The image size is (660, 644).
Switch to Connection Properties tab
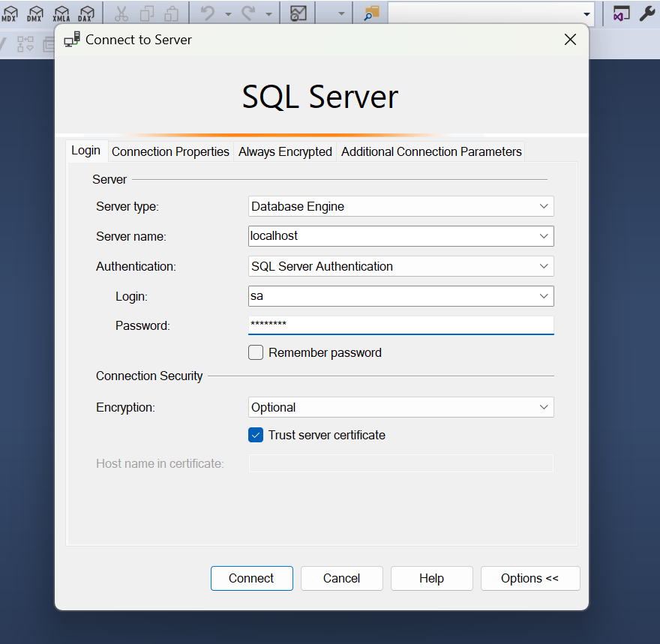(x=170, y=152)
